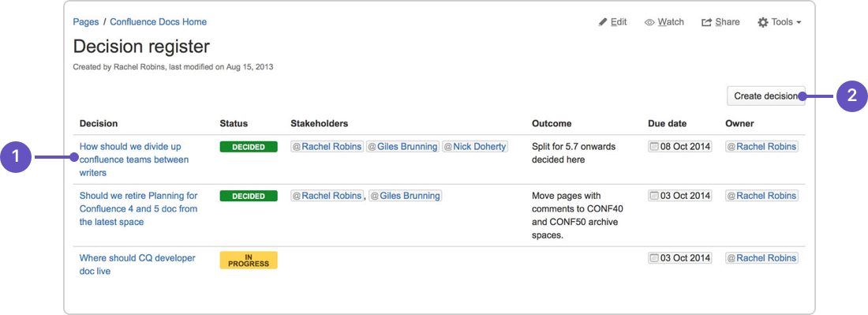The height and width of the screenshot is (315, 868).
Task: Click calendar icon beside 08 Oct 2014
Action: (654, 147)
